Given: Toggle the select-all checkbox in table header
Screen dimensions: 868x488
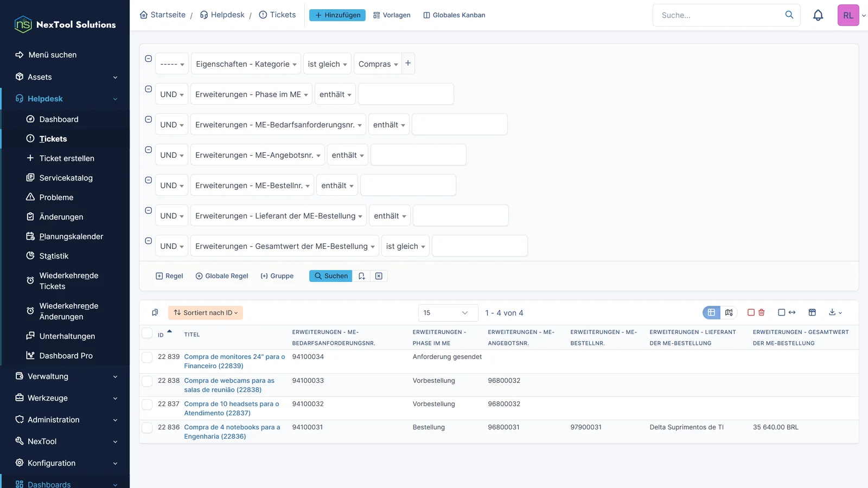Looking at the screenshot, I should point(147,333).
